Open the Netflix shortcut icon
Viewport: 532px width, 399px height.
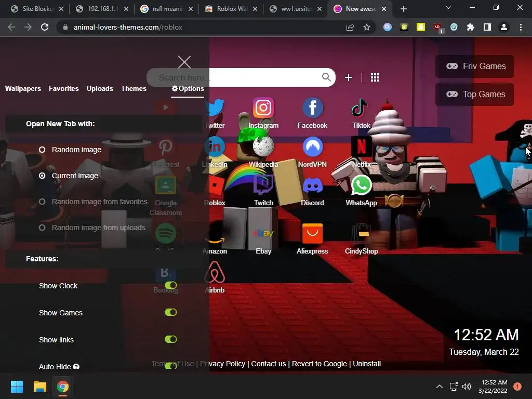click(362, 147)
